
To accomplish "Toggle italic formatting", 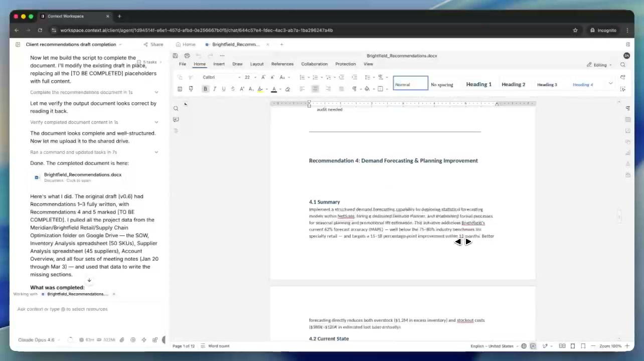I will point(214,89).
